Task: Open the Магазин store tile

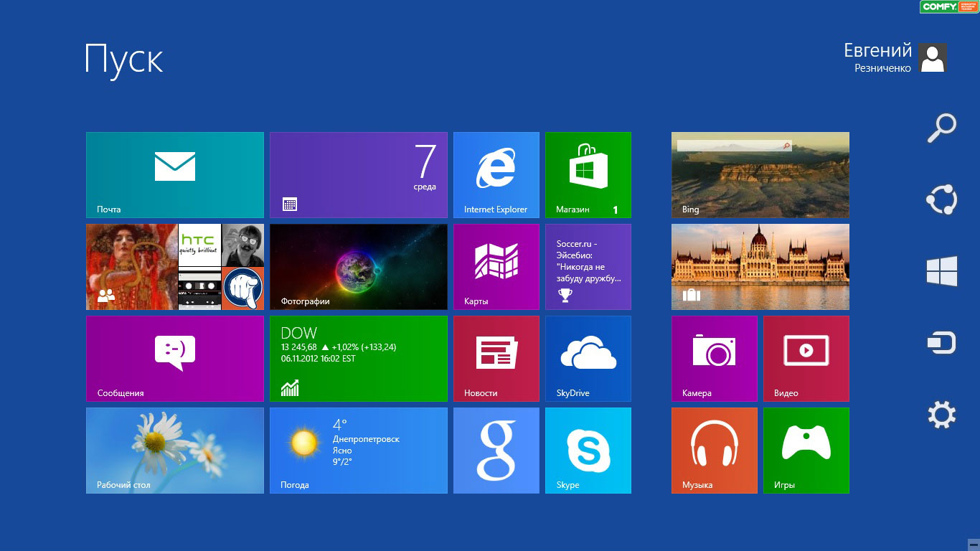Action: pyautogui.click(x=588, y=175)
